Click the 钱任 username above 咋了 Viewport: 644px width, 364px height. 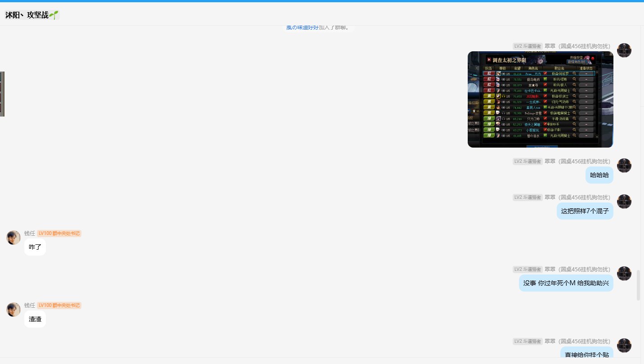[x=30, y=234]
